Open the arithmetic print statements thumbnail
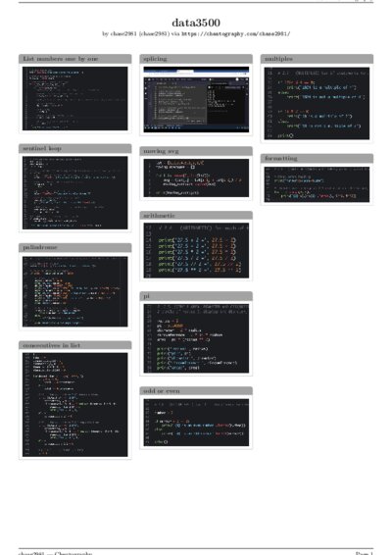The width and height of the screenshot is (392, 555). [x=196, y=251]
